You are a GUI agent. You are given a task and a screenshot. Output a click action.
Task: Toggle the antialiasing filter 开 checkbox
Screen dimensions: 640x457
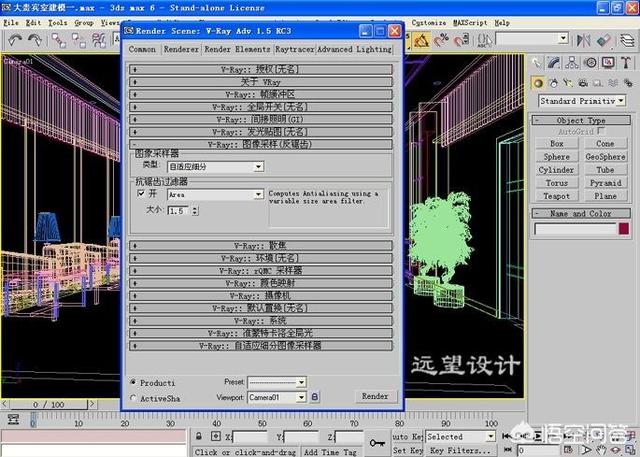[x=141, y=193]
